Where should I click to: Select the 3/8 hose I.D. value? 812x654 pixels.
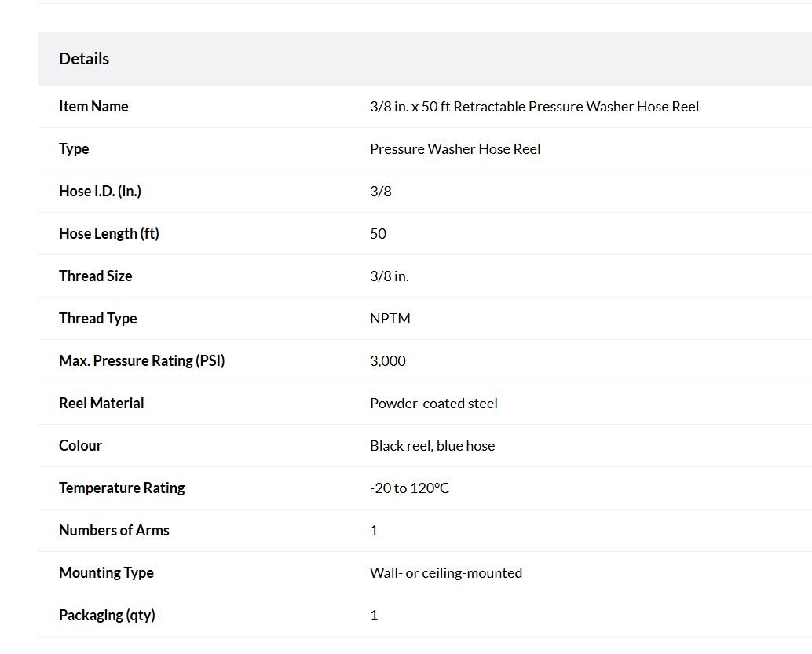381,192
